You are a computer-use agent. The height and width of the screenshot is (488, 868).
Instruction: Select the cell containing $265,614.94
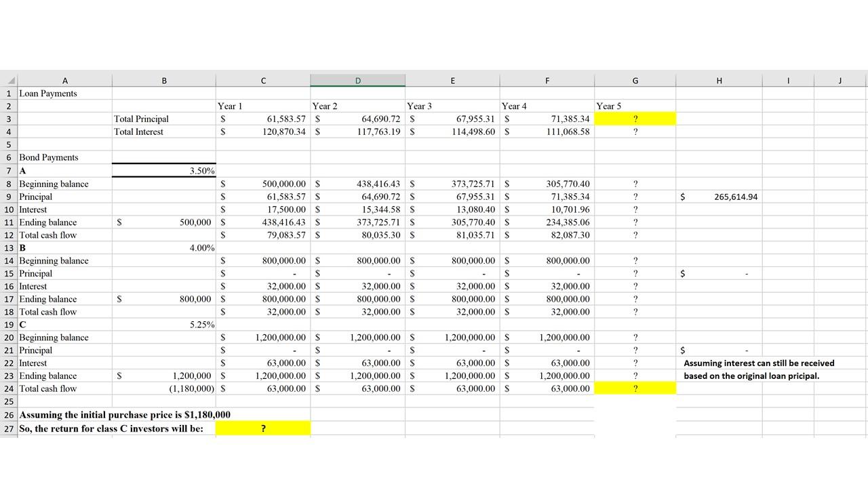pyautogui.click(x=719, y=197)
